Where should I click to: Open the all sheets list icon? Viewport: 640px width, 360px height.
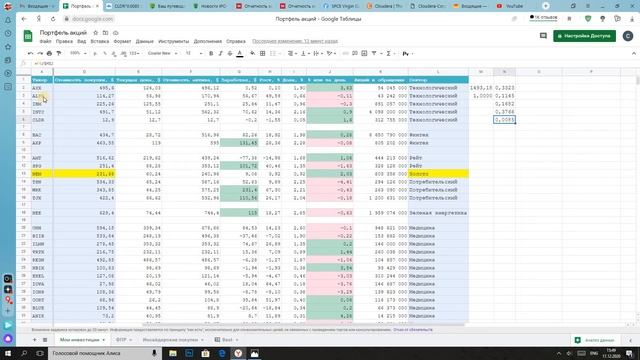(x=45, y=340)
